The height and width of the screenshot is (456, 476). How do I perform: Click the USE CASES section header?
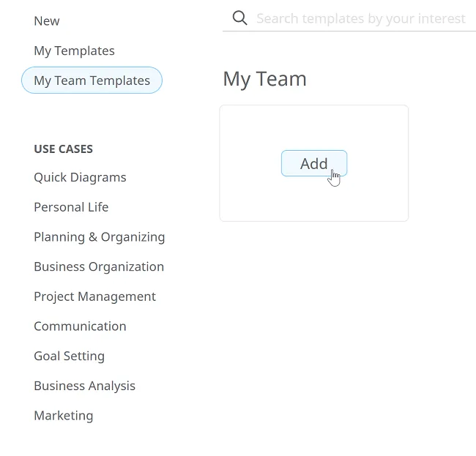point(63,149)
